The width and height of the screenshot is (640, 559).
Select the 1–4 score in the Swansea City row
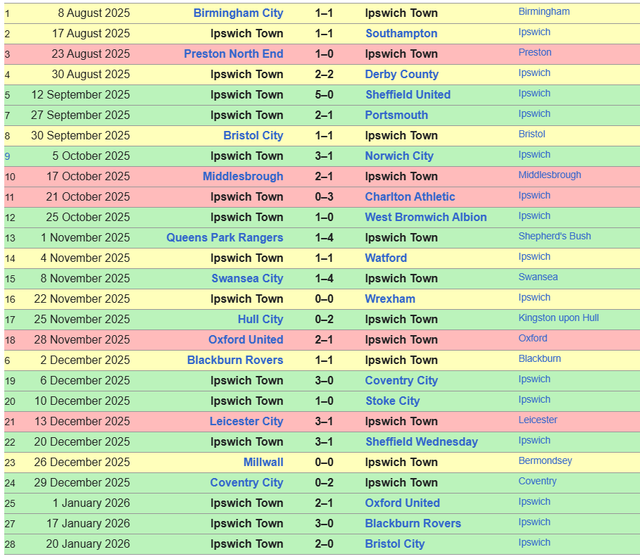(x=324, y=278)
